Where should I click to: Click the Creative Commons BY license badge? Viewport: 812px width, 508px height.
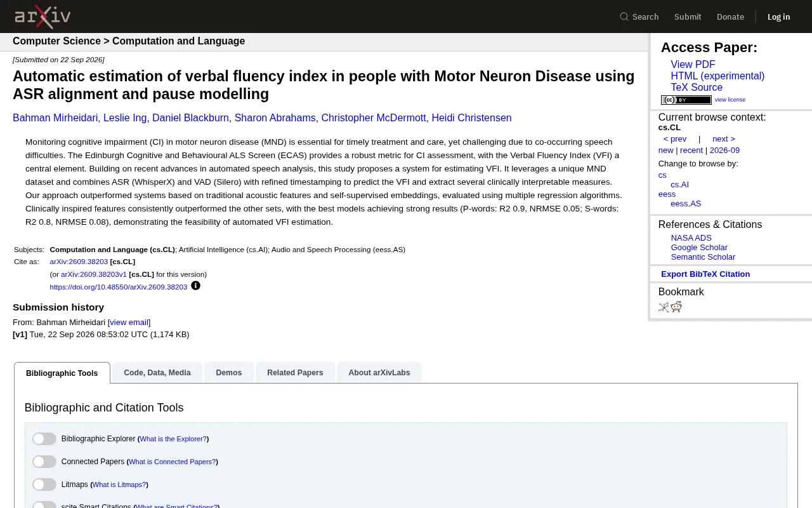point(686,100)
